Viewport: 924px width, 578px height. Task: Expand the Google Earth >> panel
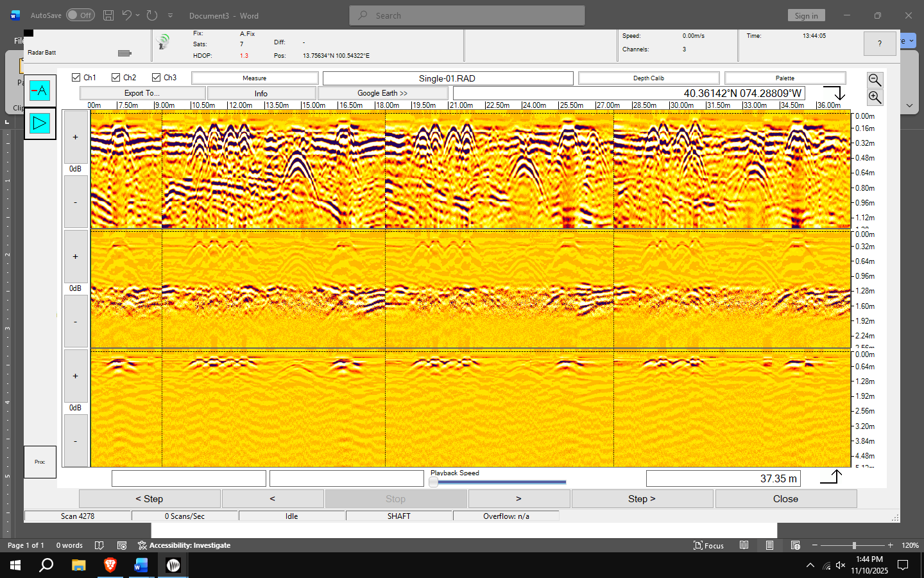382,93
